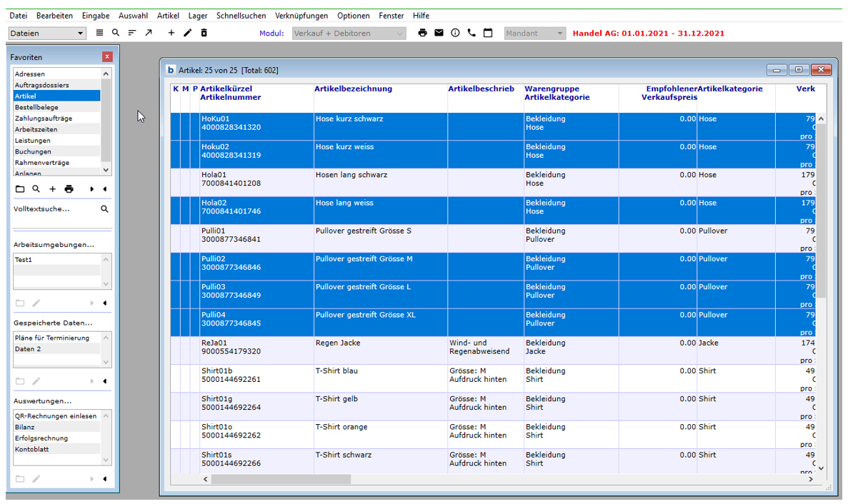Click the printer icon beside Modul dropdown

click(x=422, y=33)
